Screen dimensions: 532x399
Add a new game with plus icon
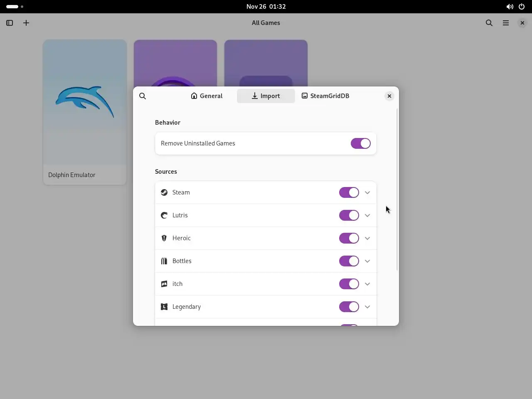pos(26,23)
